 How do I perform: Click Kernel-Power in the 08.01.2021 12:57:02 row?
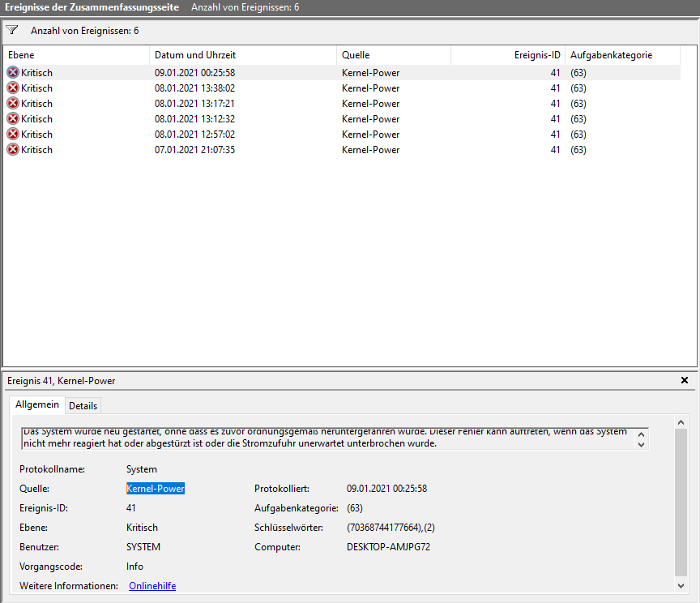tap(370, 134)
